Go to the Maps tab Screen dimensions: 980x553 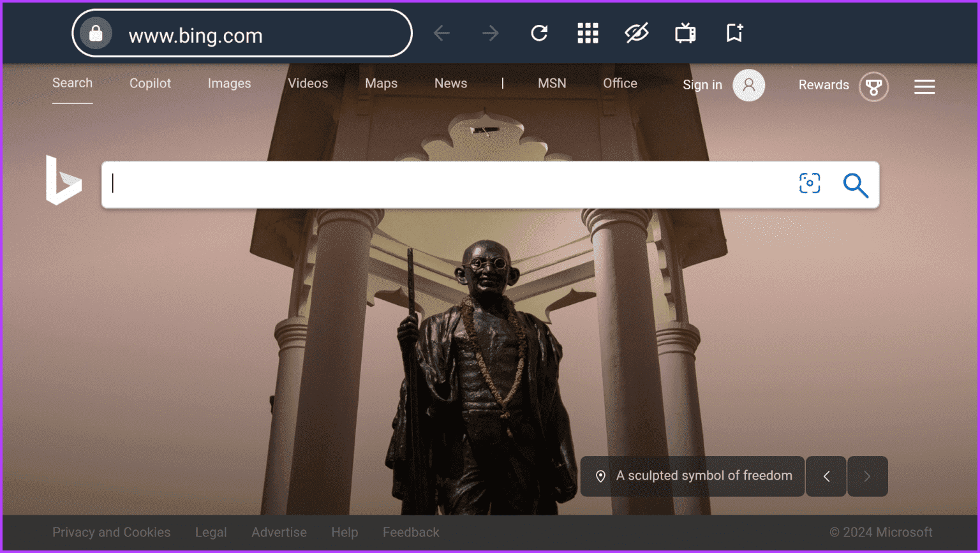[381, 84]
